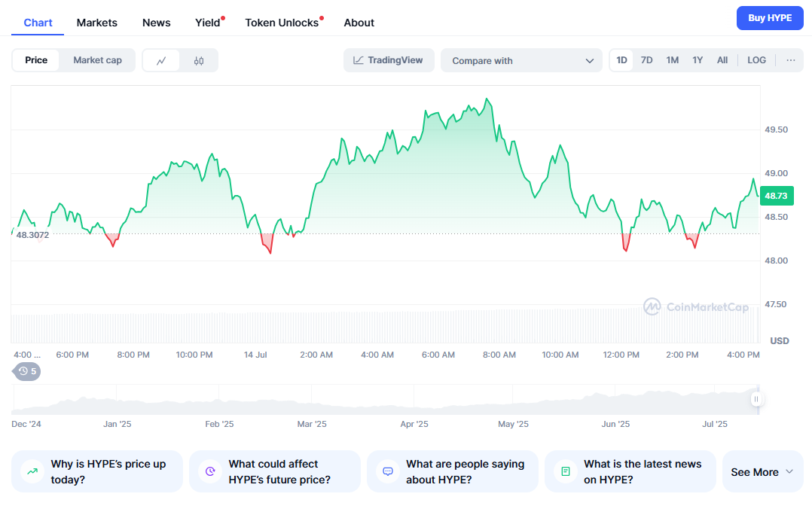Select the 1Y time range
Image resolution: width=812 pixels, height=509 pixels.
[x=698, y=60]
